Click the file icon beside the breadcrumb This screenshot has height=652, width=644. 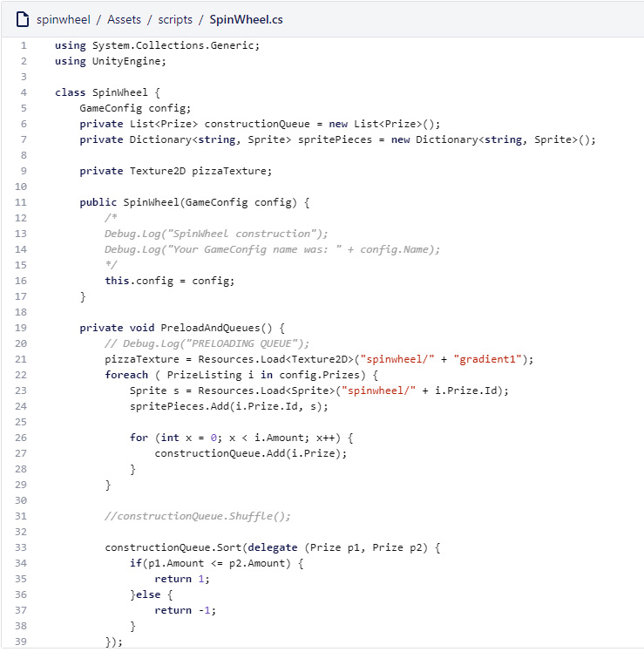[x=23, y=19]
